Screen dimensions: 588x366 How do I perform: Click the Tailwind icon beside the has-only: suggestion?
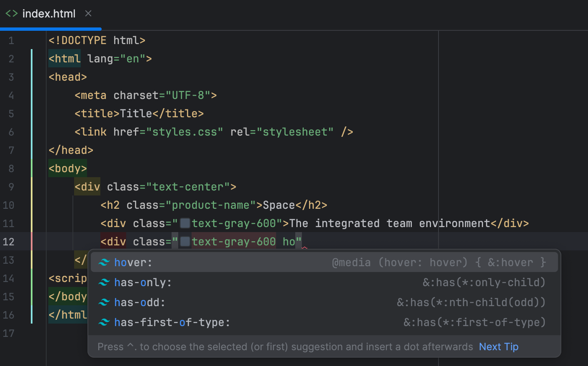click(104, 282)
